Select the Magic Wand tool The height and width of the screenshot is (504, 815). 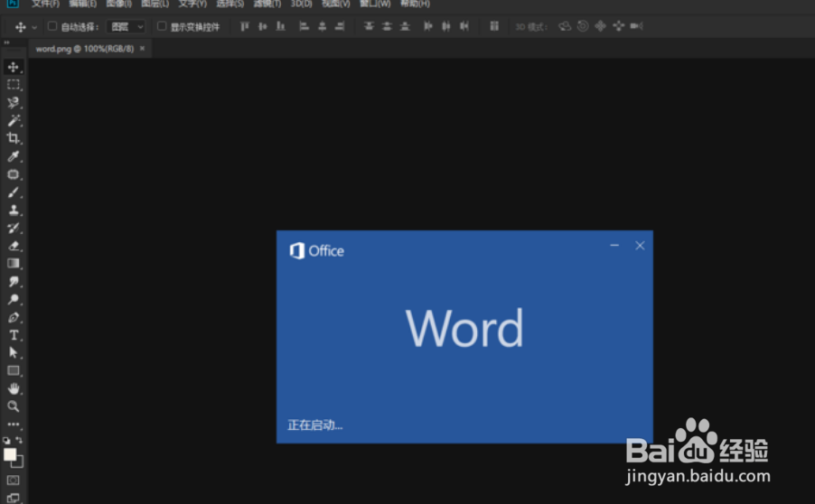coord(14,120)
